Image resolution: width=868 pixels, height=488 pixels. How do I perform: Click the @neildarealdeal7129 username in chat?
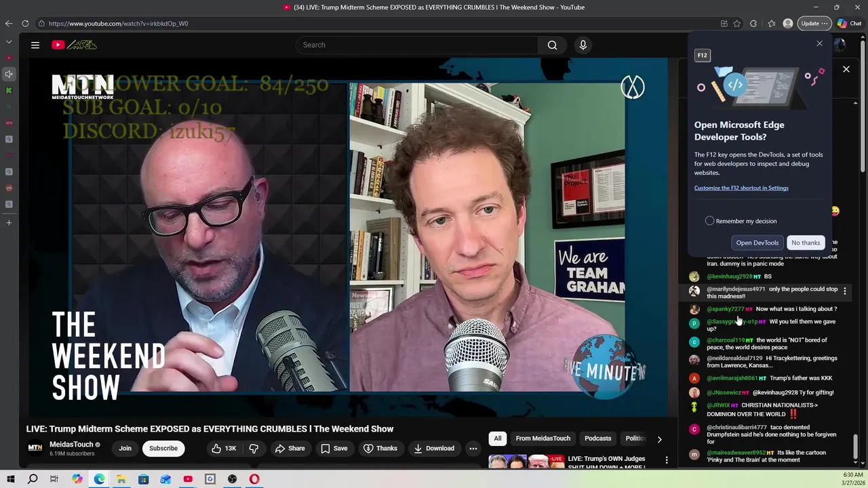click(x=734, y=359)
